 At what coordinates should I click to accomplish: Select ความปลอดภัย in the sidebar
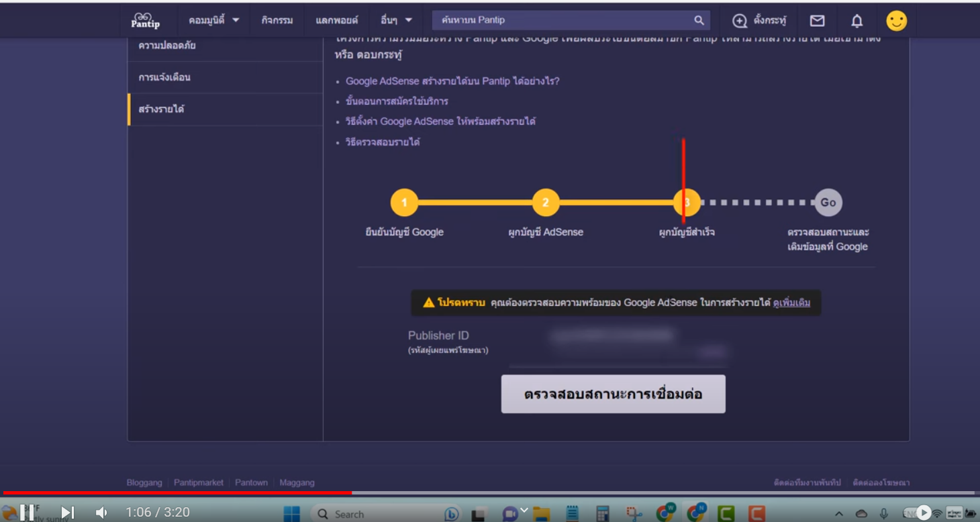coord(225,46)
